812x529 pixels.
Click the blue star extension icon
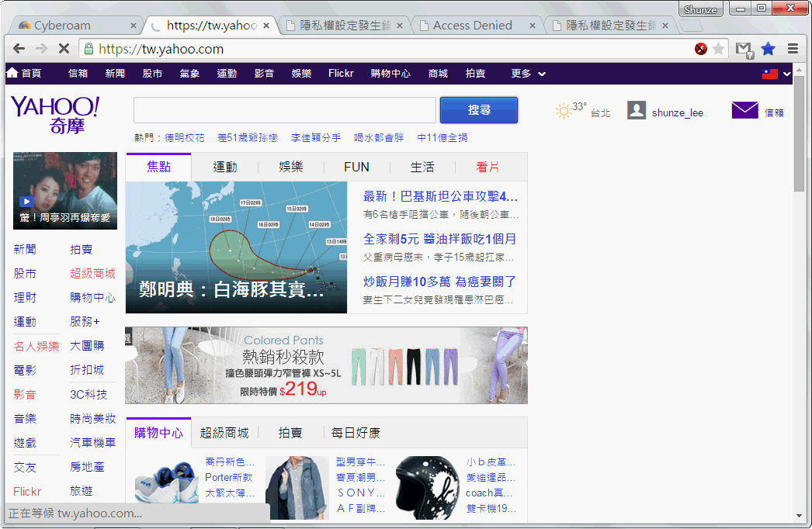[x=768, y=49]
